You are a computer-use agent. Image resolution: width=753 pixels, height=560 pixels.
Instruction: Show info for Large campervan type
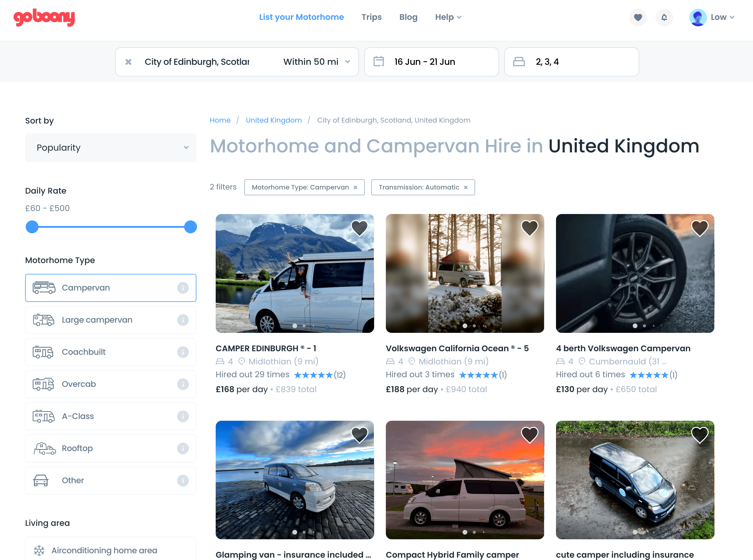pyautogui.click(x=183, y=320)
